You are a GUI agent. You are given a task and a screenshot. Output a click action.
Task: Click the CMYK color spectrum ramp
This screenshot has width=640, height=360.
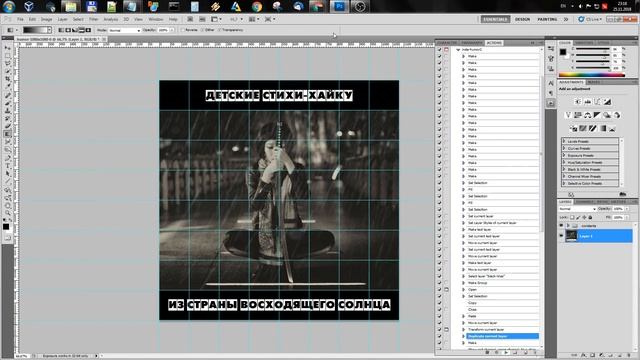pyautogui.click(x=591, y=75)
